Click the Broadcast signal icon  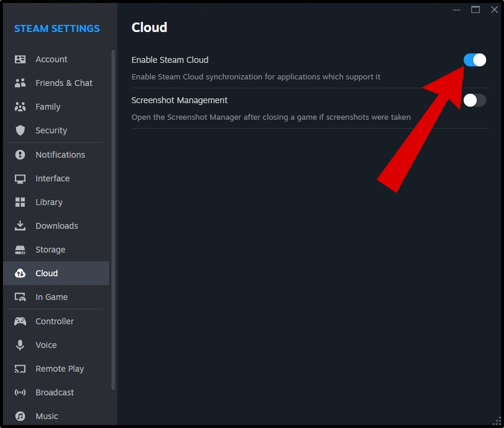tap(20, 392)
